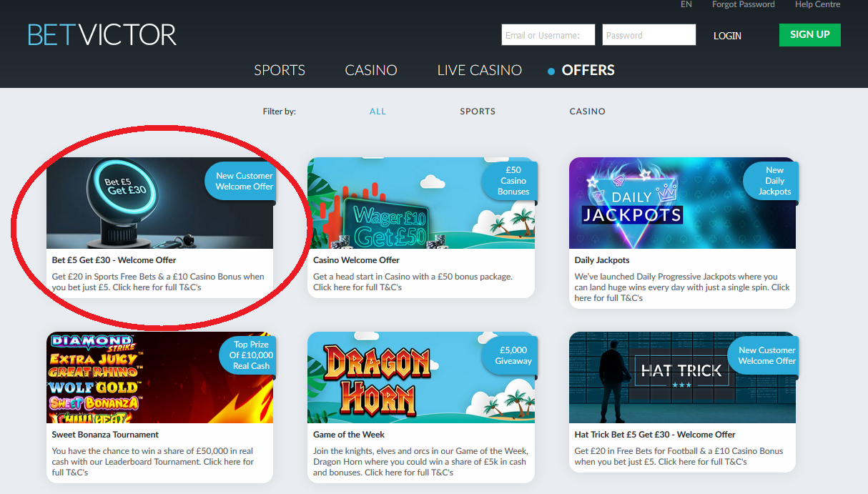Open the CASINO navigation tab
This screenshot has width=868, height=494.
pos(371,70)
